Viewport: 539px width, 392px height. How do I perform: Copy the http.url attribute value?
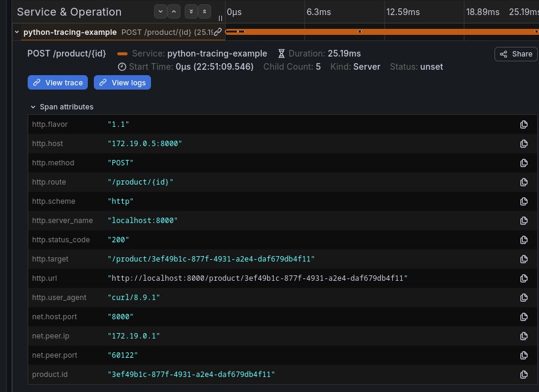coord(524,278)
